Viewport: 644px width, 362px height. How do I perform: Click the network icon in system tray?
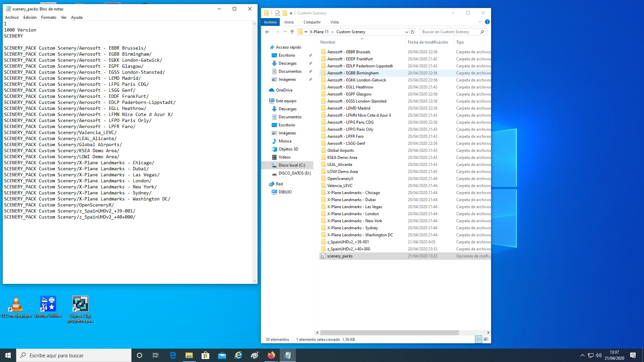591,355
